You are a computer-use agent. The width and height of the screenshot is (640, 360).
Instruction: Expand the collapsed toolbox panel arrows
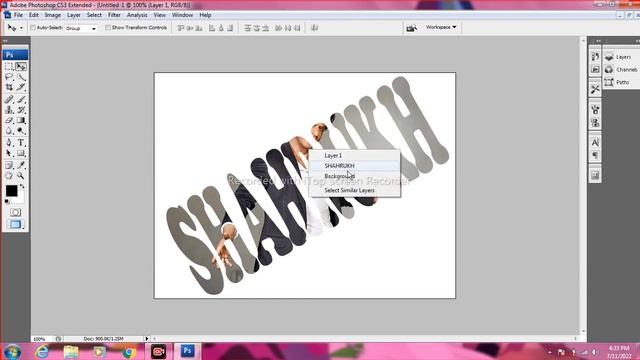[5, 41]
